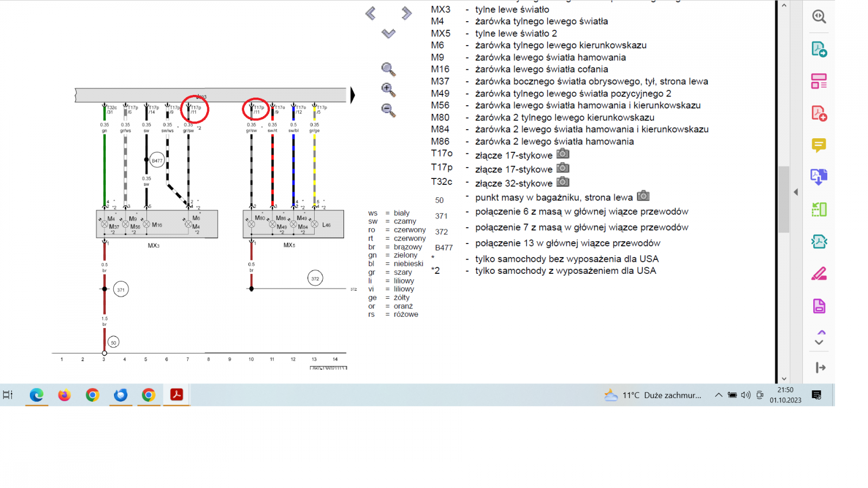Collapse the right tools pane arrow-bar icon
868x488 pixels.
click(820, 368)
